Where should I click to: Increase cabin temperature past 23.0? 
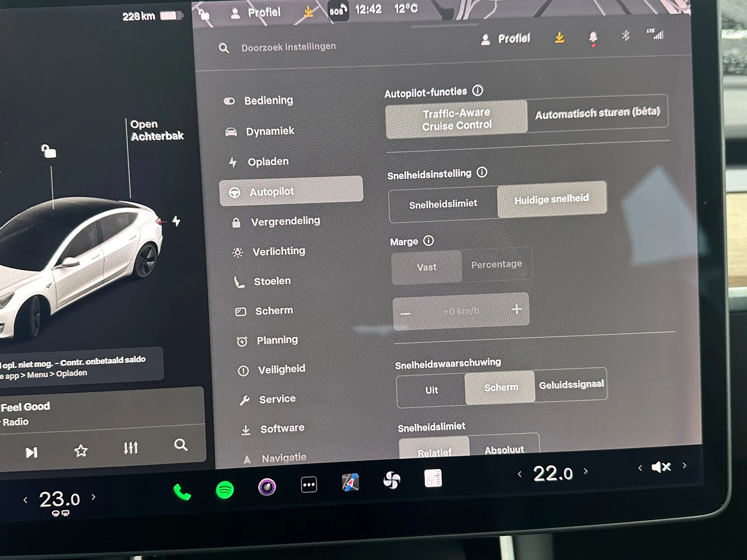coord(93,497)
